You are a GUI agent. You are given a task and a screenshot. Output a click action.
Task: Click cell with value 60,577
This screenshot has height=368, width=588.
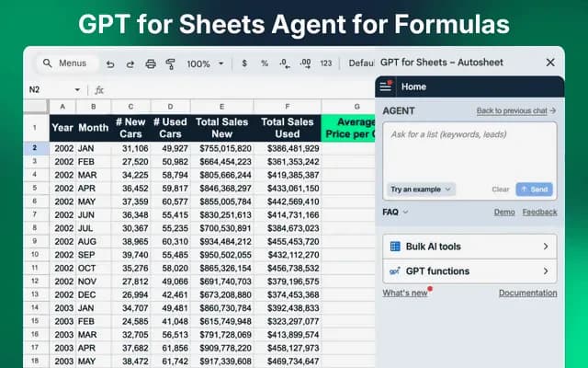[170, 201]
